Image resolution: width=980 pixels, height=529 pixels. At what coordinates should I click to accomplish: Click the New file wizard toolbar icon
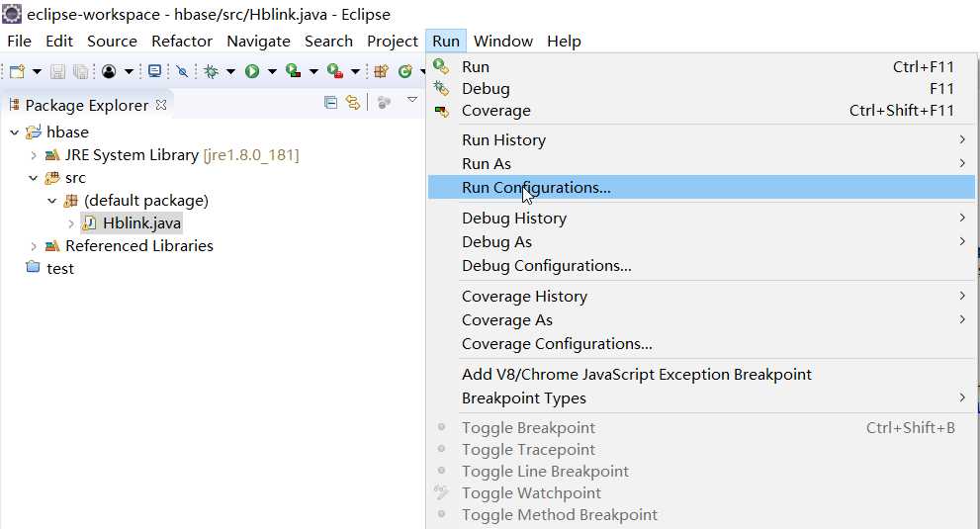coord(17,71)
